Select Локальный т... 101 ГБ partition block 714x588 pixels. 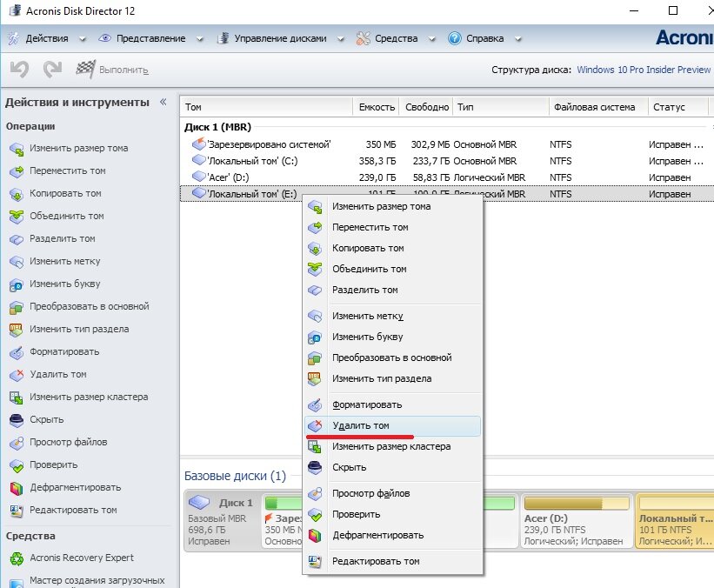pyautogui.click(x=675, y=521)
